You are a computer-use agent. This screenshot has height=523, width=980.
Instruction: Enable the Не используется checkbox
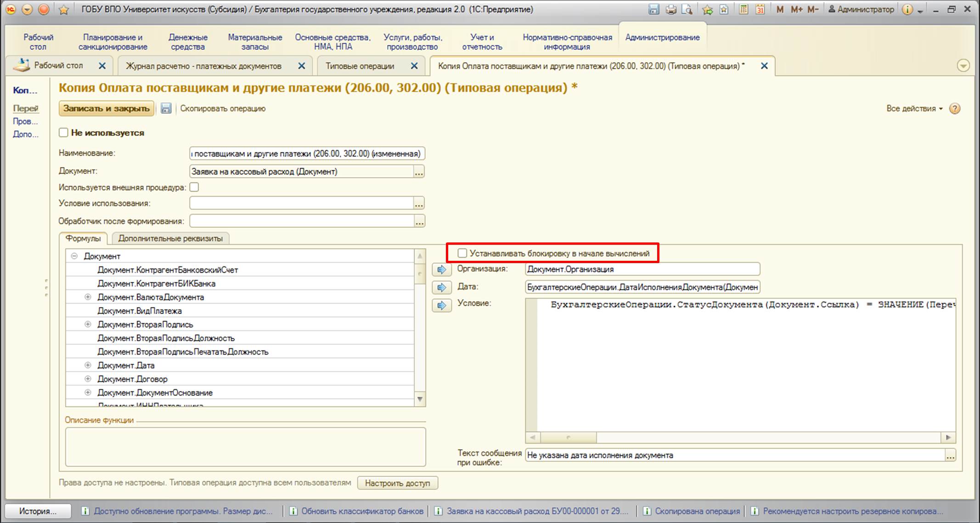click(63, 133)
